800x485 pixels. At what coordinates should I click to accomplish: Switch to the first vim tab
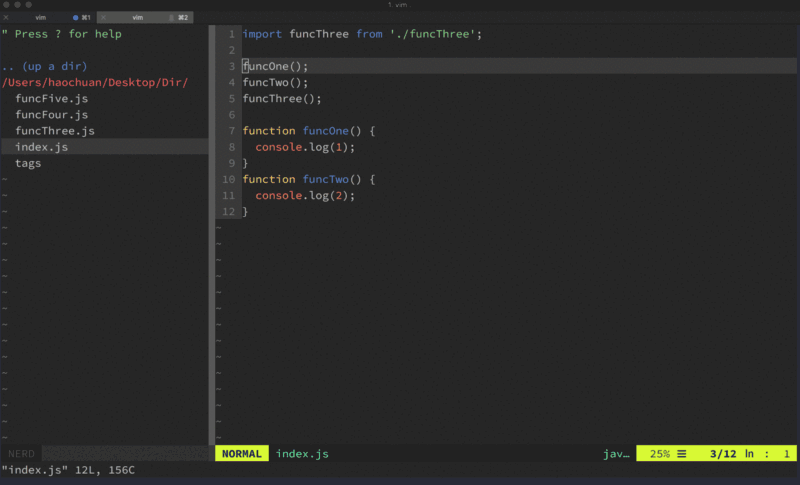41,18
